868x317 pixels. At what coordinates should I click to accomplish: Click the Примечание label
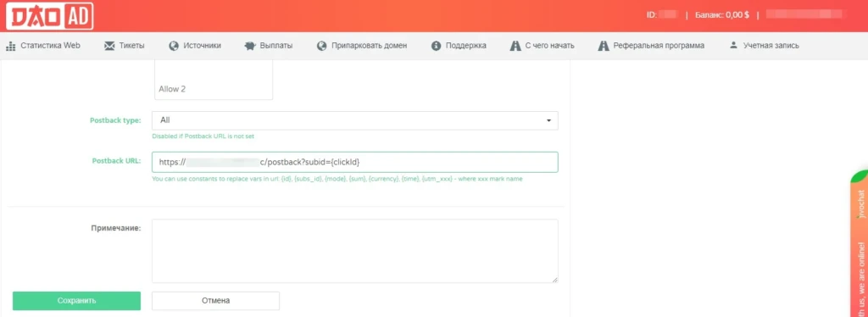click(116, 227)
